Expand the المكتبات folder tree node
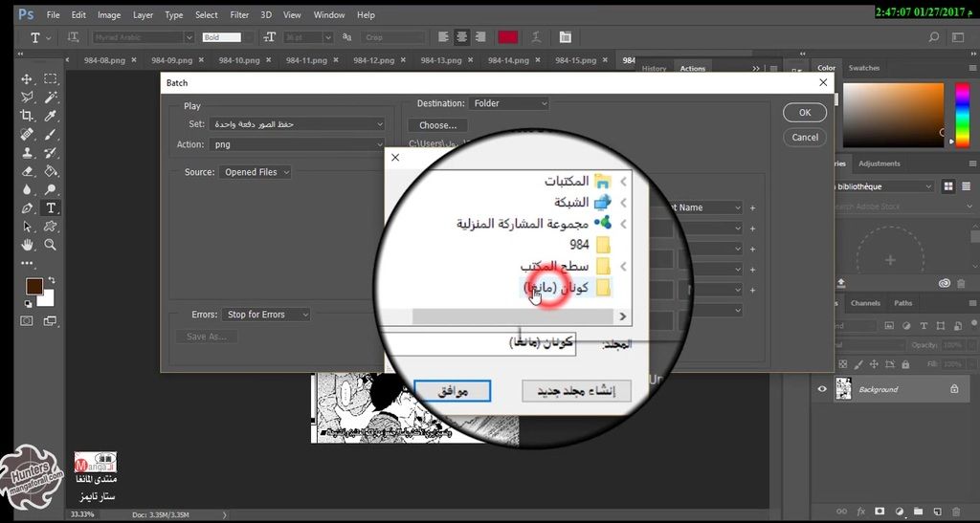 (x=622, y=182)
